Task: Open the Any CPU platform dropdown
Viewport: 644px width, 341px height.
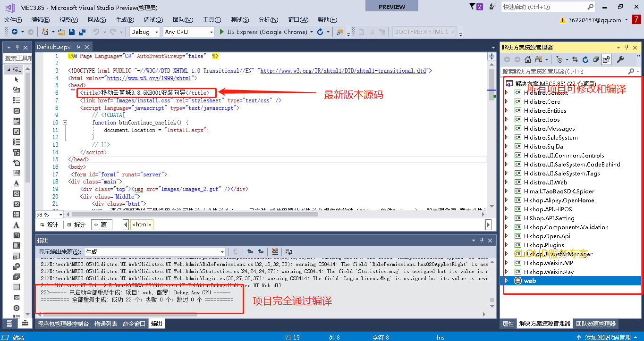Action: [x=212, y=32]
